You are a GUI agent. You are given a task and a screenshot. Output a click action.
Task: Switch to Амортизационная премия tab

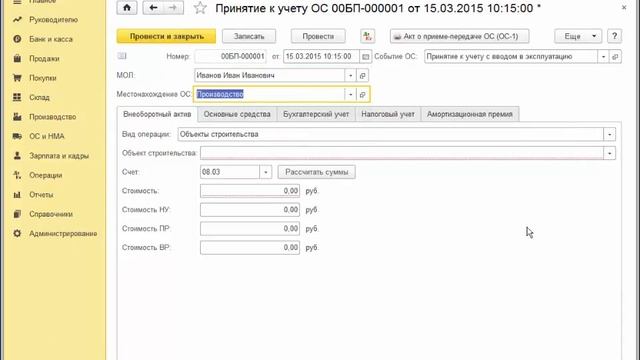click(x=469, y=114)
